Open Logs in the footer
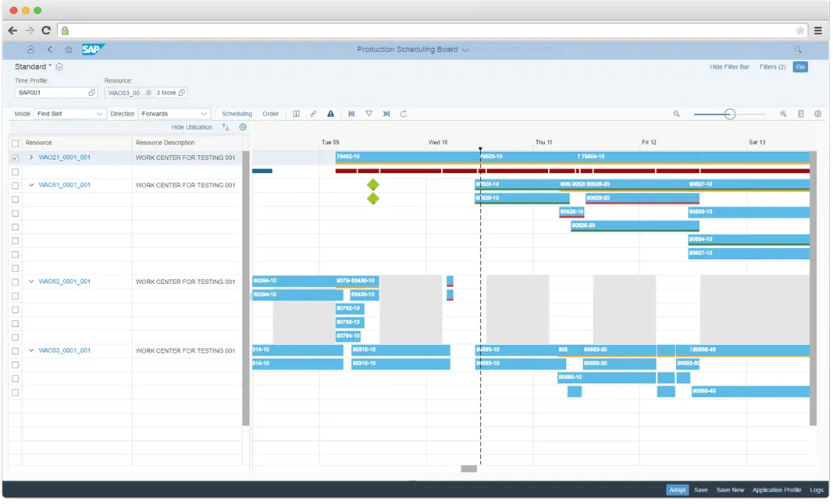The image size is (833, 504). (x=817, y=491)
